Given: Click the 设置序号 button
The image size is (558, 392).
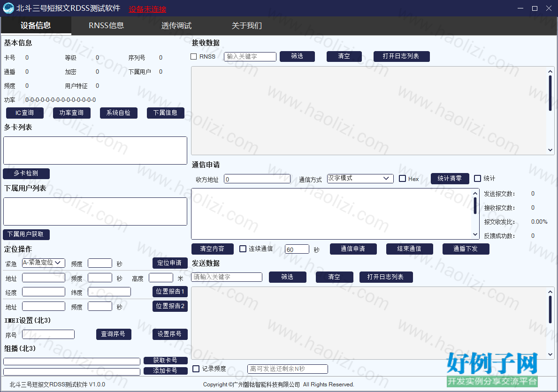Looking at the screenshot, I should (170, 334).
